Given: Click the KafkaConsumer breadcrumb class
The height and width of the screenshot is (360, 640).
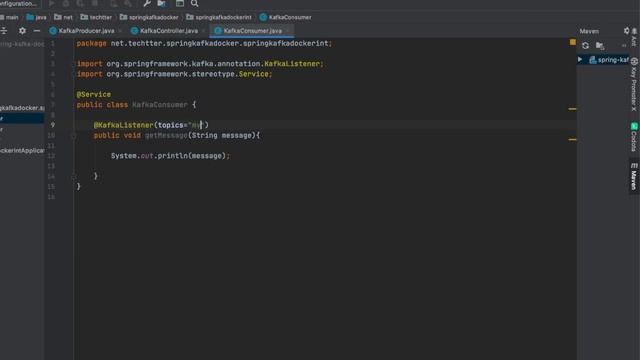Looking at the screenshot, I should 285,17.
